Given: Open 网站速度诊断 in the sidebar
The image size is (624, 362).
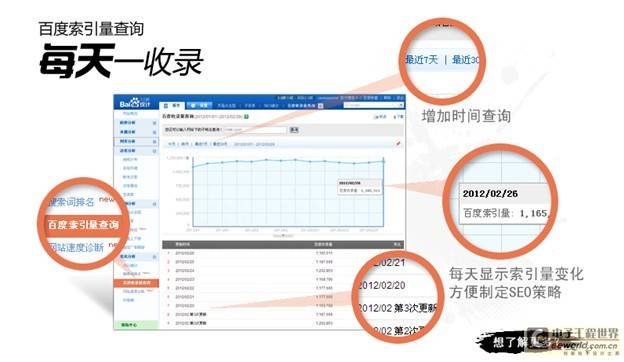Looking at the screenshot, I should pyautogui.click(x=134, y=292).
